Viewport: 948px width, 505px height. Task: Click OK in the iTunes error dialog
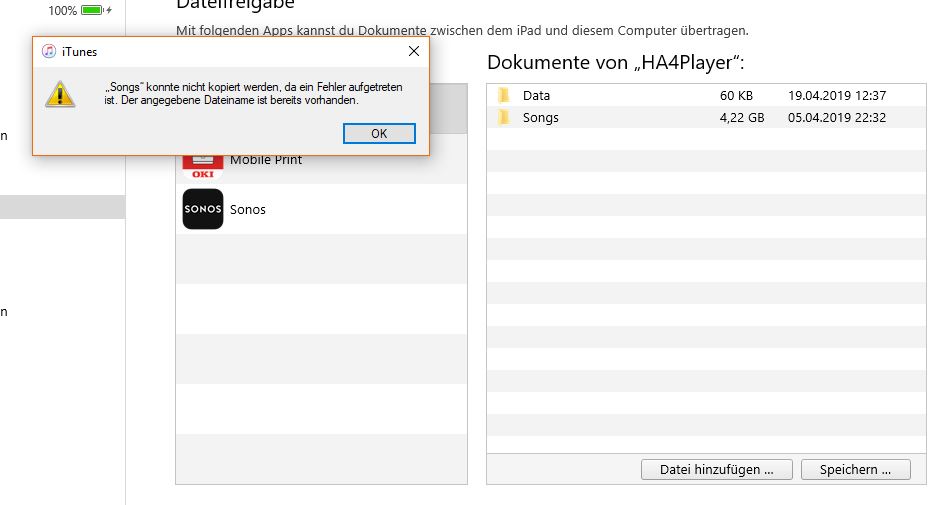tap(379, 134)
